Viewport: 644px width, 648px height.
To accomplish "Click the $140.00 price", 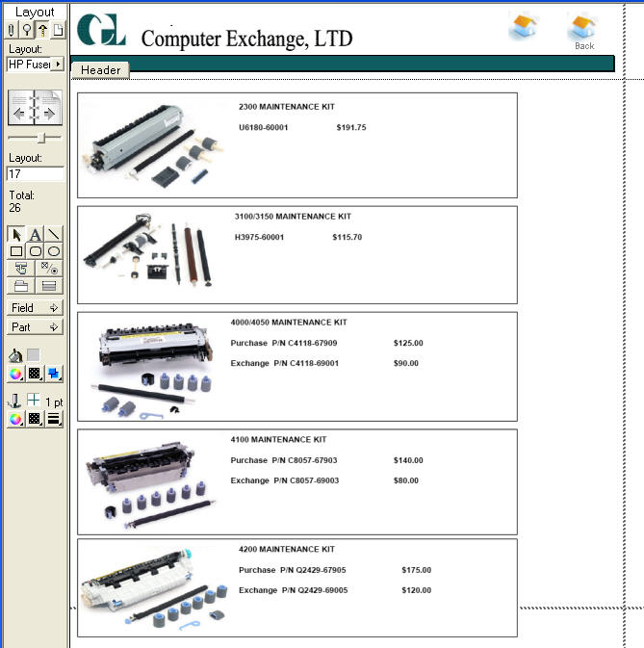I will (408, 460).
